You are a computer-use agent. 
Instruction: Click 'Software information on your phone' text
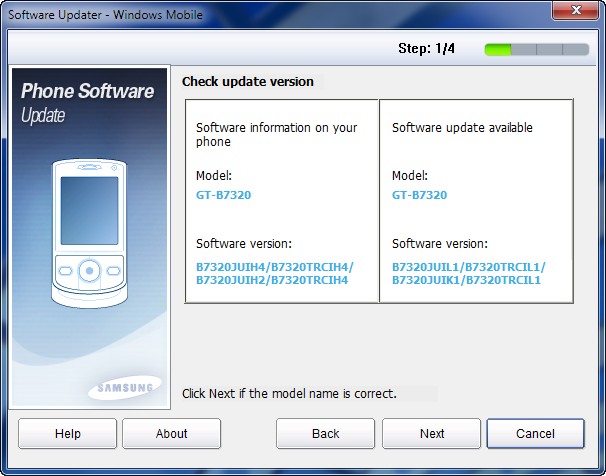[276, 134]
